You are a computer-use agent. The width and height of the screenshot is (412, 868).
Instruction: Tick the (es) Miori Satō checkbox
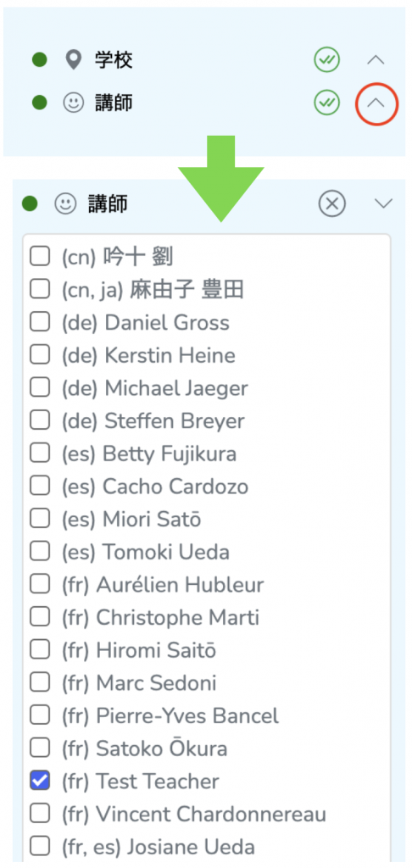(39, 520)
